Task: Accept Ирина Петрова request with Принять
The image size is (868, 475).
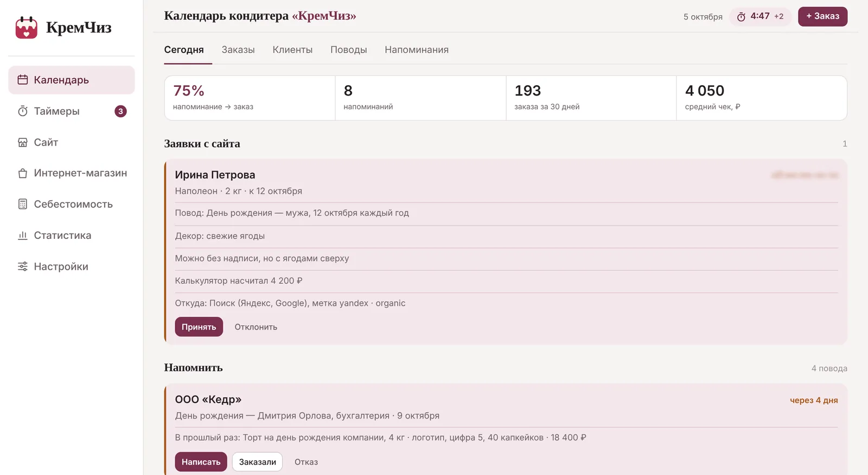Action: [x=199, y=327]
